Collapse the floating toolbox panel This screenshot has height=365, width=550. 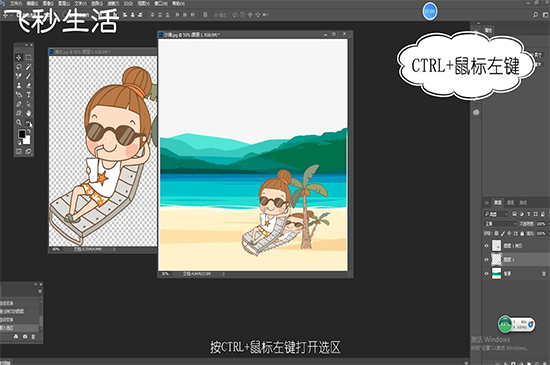point(26,45)
